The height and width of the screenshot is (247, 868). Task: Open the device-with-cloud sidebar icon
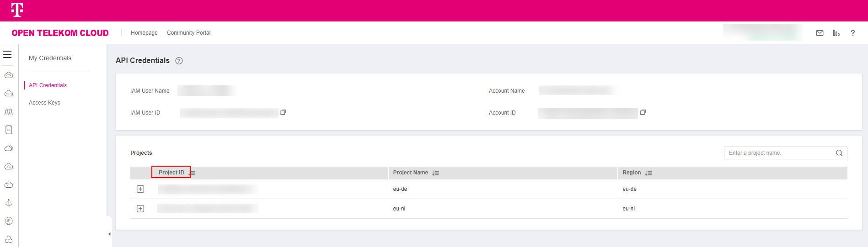tap(9, 130)
